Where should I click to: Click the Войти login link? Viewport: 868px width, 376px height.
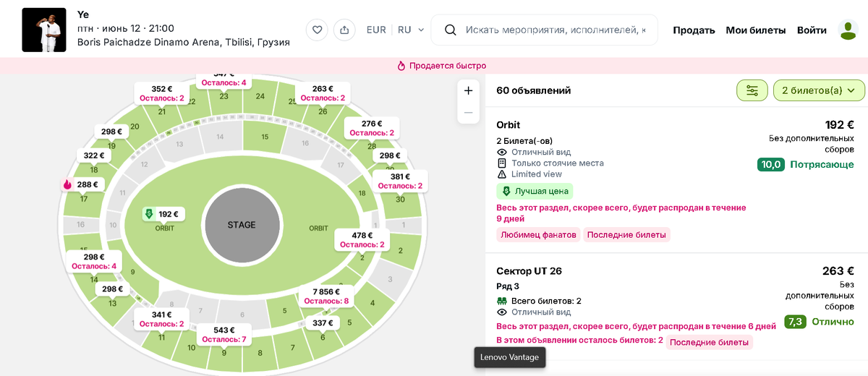click(x=812, y=30)
